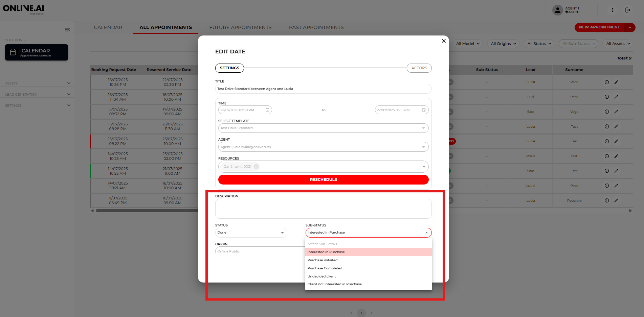Screen dimensions: 644x317
Task: Open the start time calendar picker icon
Action: click(267, 110)
